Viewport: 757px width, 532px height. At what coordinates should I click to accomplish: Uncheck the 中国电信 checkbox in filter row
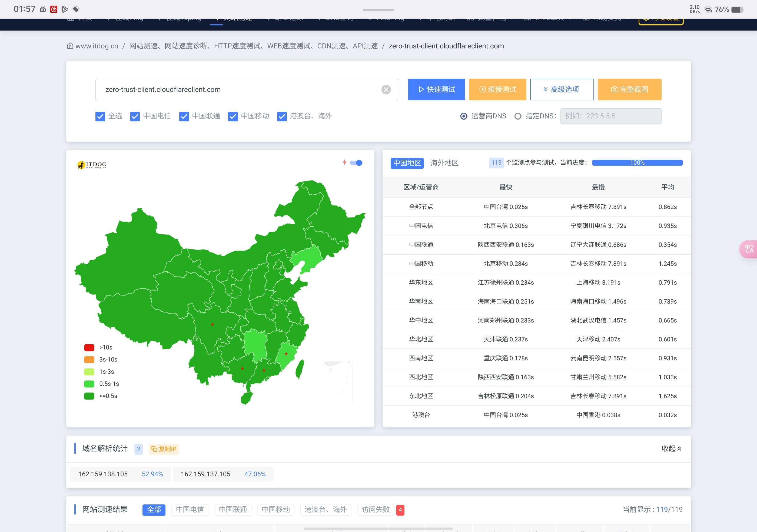[135, 116]
